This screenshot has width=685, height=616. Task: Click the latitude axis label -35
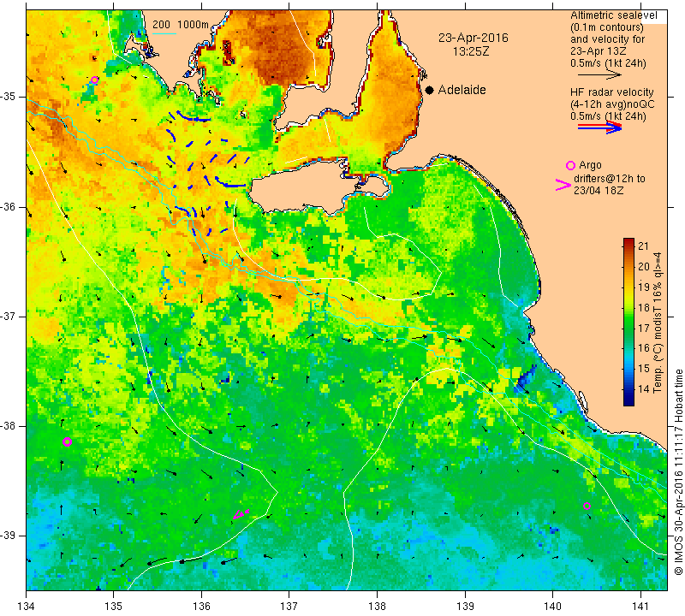(x=10, y=97)
